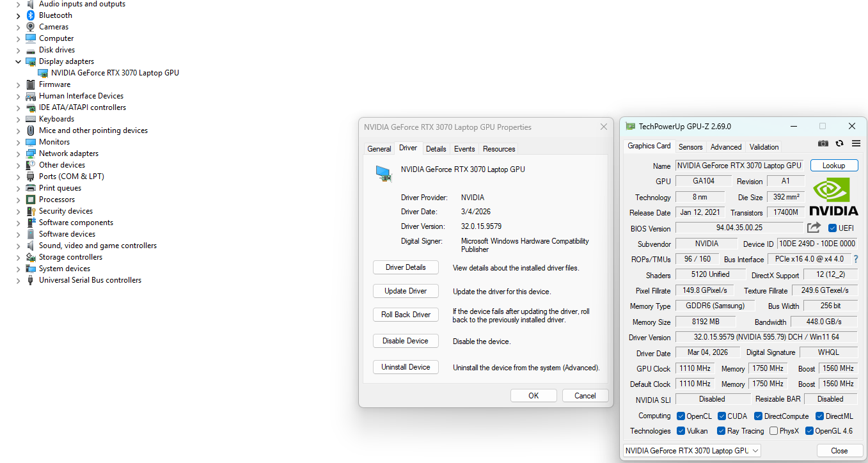Screen dimensions: 868x463
Task: Expand the System devices node
Action: click(18, 269)
